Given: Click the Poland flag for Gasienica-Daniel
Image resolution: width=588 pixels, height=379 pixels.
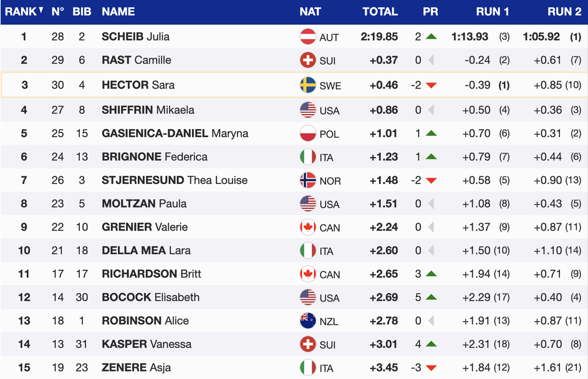Looking at the screenshot, I should [308, 133].
